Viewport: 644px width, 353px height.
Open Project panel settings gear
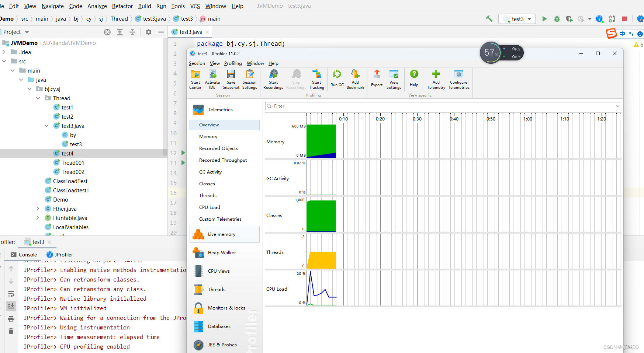[x=149, y=32]
